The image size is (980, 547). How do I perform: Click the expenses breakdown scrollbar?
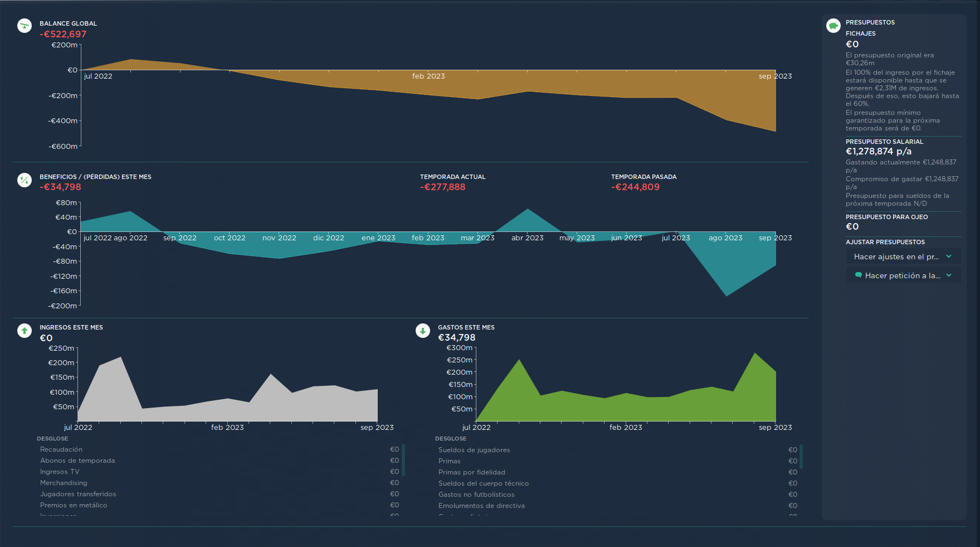[801, 457]
